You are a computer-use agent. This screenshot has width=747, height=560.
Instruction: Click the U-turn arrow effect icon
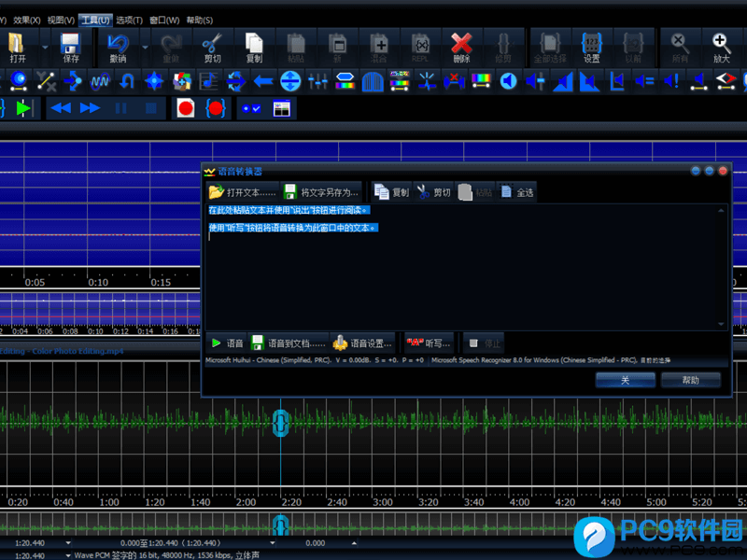click(x=127, y=81)
